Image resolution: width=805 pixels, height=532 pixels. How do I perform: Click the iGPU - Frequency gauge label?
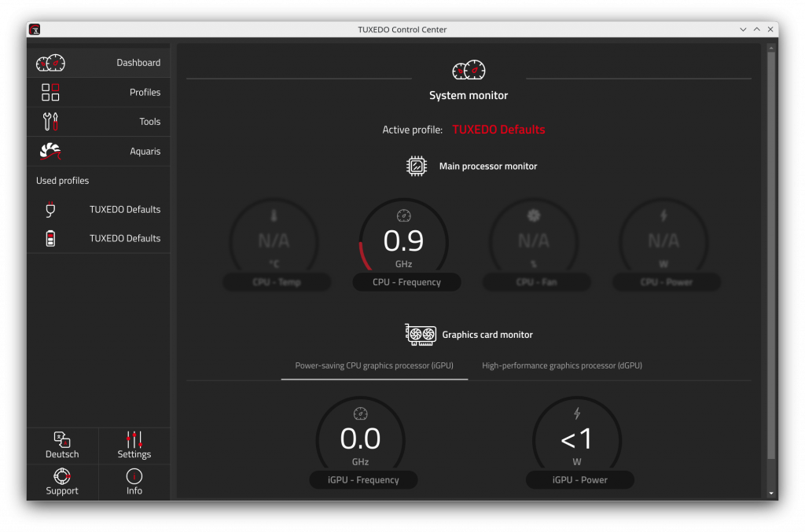coord(364,480)
